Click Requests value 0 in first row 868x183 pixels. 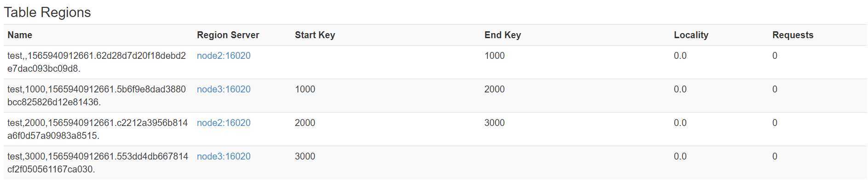[x=775, y=56]
